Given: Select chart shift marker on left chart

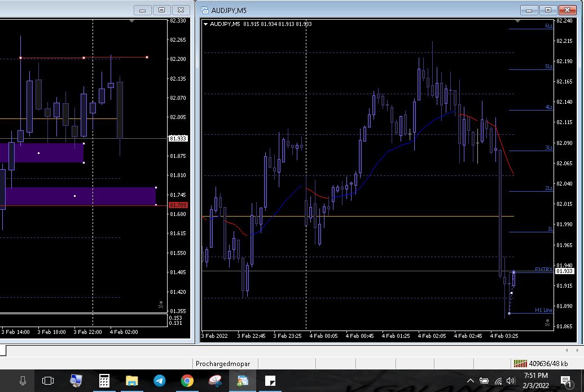Looking at the screenshot, I should (132, 21).
